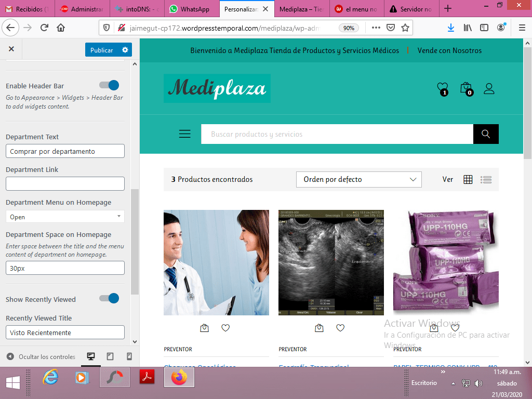Click Vende con Nosotros link
The width and height of the screenshot is (532, 399).
[x=449, y=50]
